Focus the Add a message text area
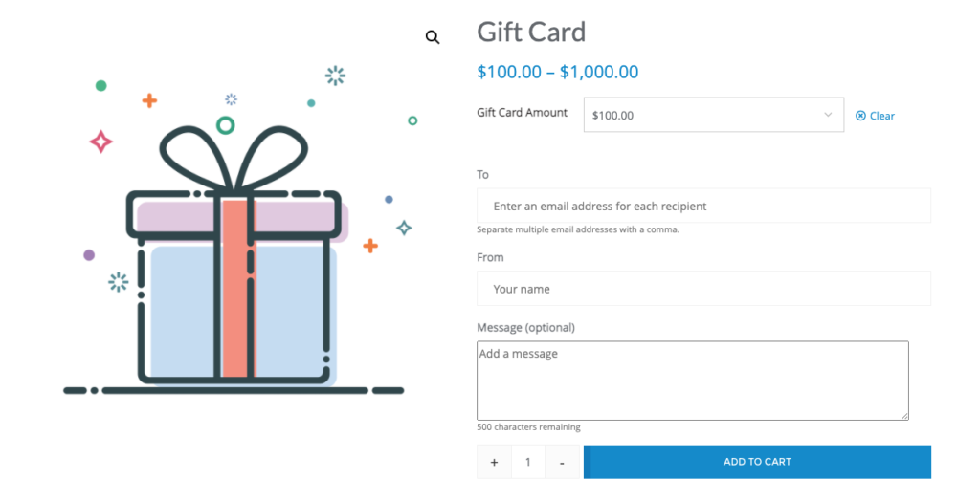980x501 pixels. point(693,381)
